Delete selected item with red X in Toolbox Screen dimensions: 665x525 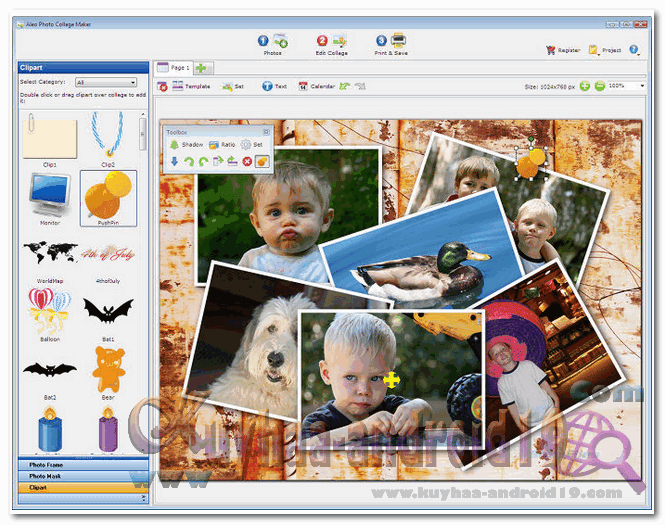coord(247,162)
